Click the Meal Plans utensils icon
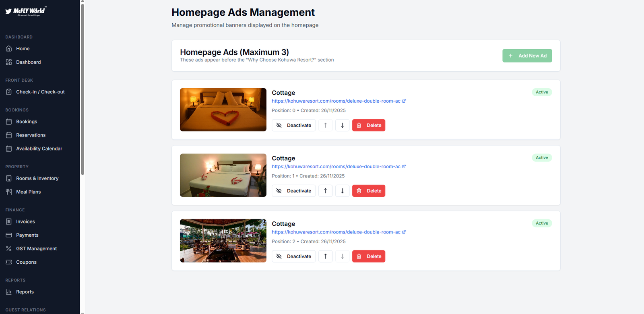The image size is (644, 314). click(x=9, y=192)
